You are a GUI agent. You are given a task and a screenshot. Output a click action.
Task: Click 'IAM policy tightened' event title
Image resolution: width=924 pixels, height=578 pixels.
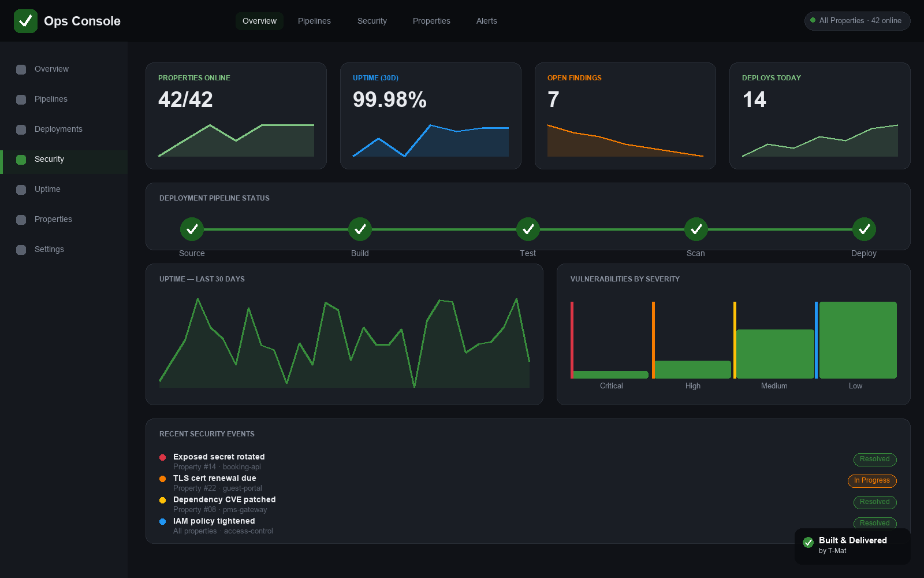[x=214, y=521]
